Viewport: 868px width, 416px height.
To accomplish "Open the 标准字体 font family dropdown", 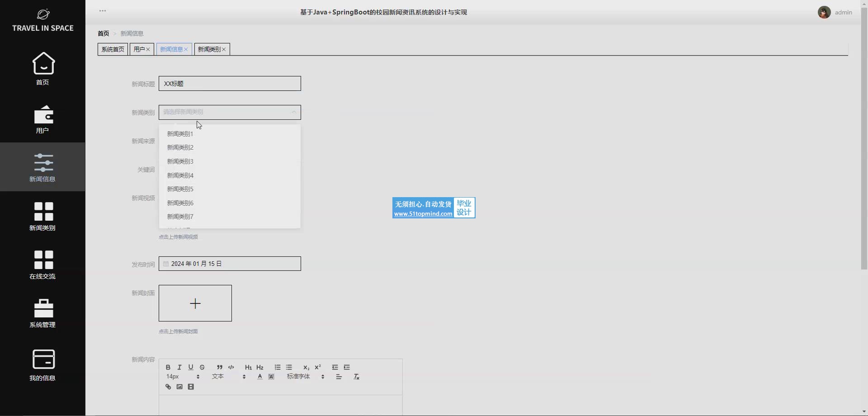I will pyautogui.click(x=306, y=377).
